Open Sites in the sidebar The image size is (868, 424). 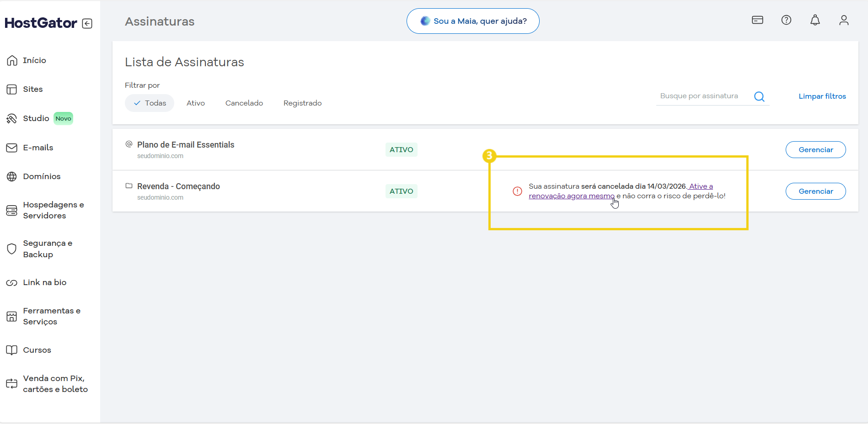pos(33,89)
